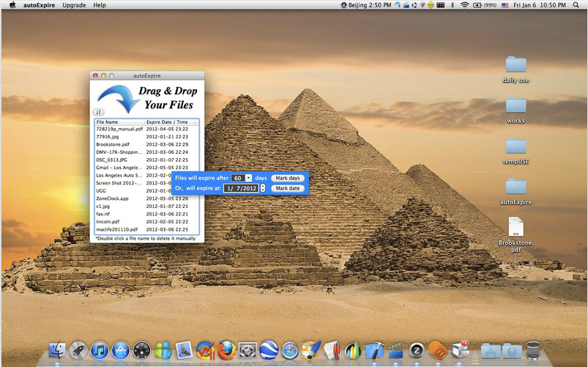The width and height of the screenshot is (588, 367).
Task: Open the Bluetooth status menu
Action: click(x=453, y=5)
